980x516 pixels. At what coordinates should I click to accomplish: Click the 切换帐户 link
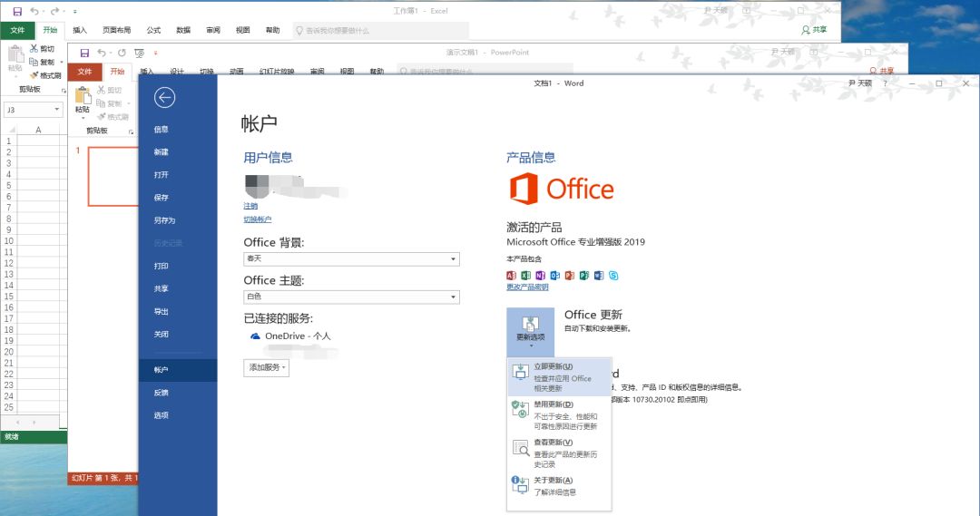258,219
